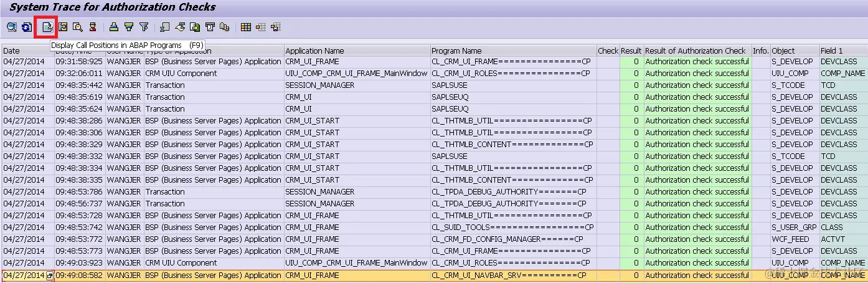The width and height of the screenshot is (868, 283).
Task: Click the Check column header
Action: click(608, 50)
